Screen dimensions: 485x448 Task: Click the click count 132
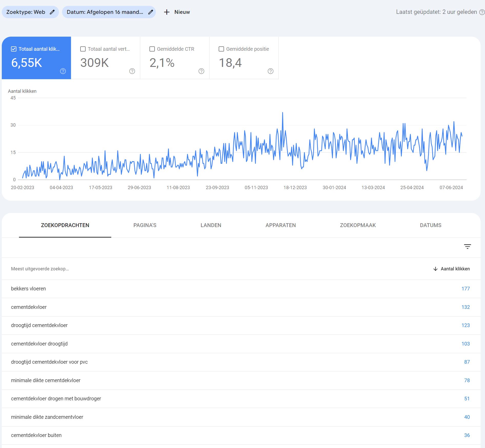tap(466, 307)
